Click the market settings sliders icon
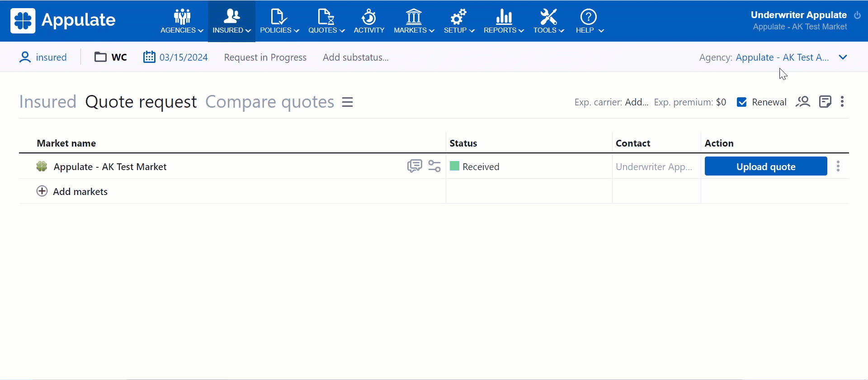The height and width of the screenshot is (380, 868). coord(434,166)
